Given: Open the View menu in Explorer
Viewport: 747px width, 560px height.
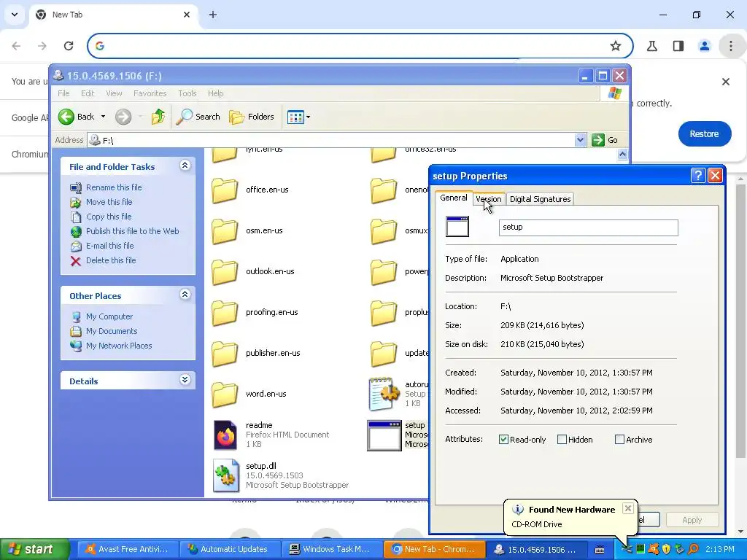Looking at the screenshot, I should (114, 93).
